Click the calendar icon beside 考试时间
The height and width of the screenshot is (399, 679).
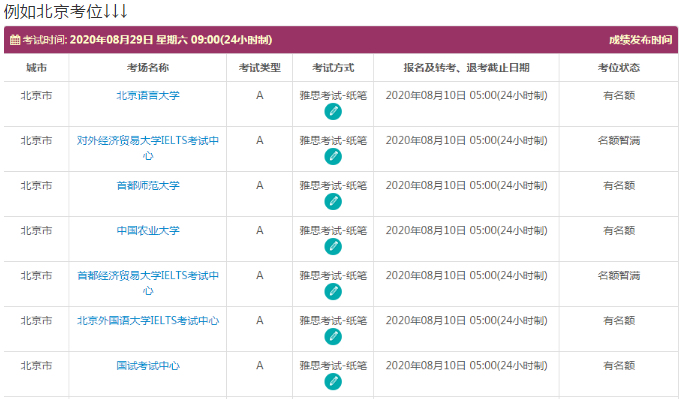click(x=15, y=40)
